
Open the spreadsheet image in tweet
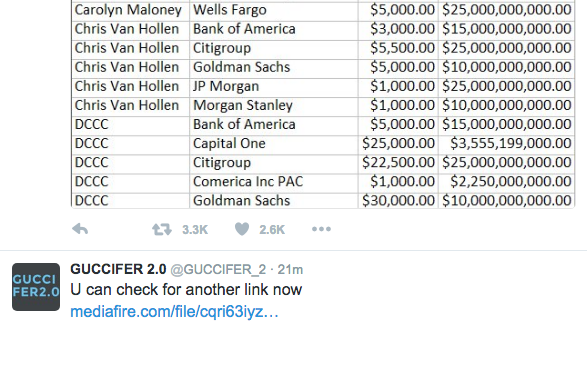(323, 104)
